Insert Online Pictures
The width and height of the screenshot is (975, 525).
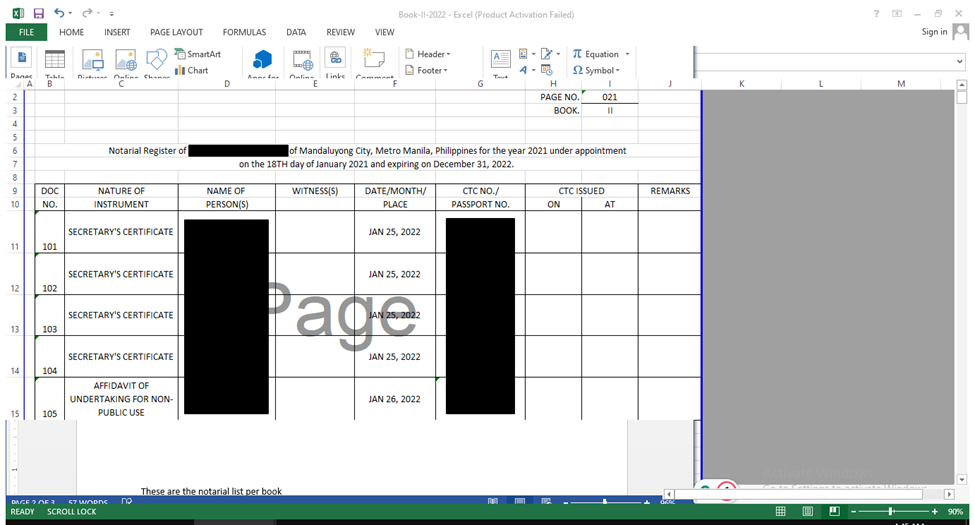click(x=126, y=63)
